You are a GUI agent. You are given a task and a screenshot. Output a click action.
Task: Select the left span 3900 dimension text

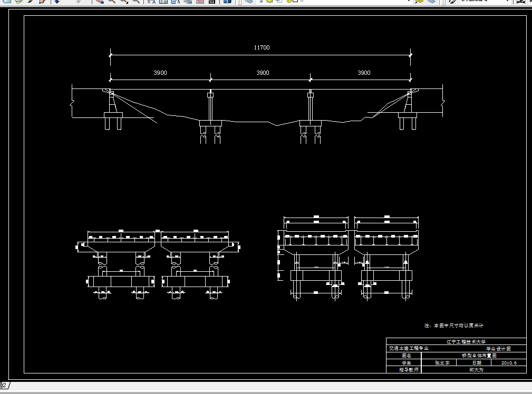coord(160,73)
